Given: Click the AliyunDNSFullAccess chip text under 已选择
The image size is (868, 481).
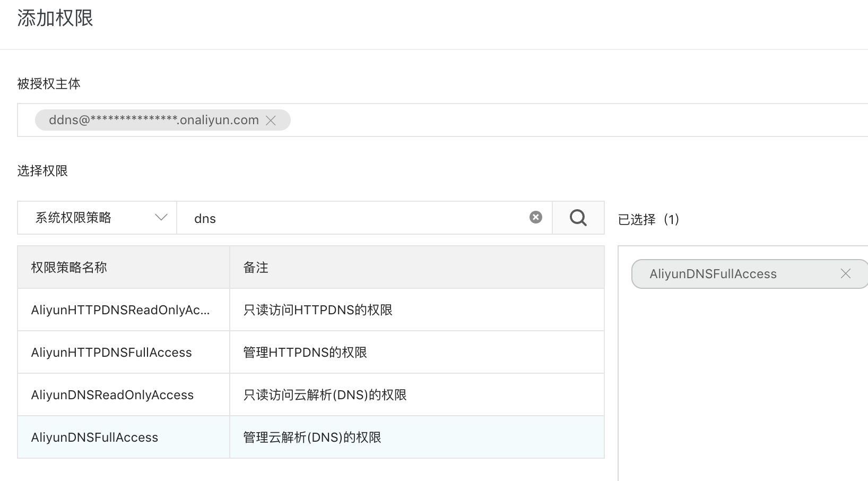Looking at the screenshot, I should [x=713, y=274].
